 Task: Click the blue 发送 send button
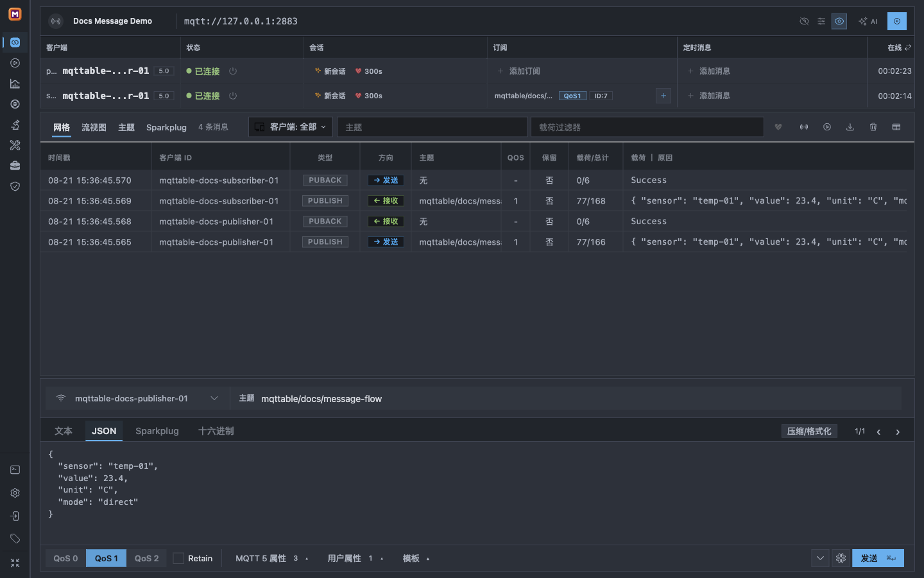coord(878,558)
